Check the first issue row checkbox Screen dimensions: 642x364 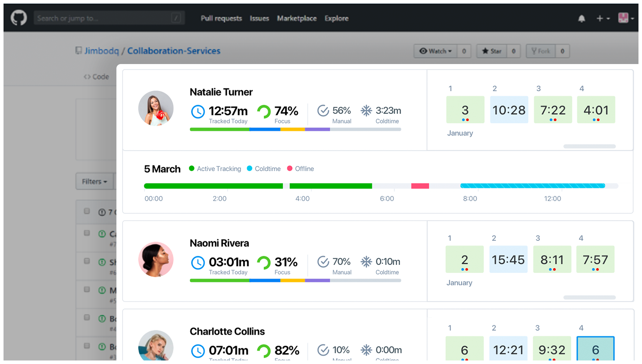coord(87,233)
